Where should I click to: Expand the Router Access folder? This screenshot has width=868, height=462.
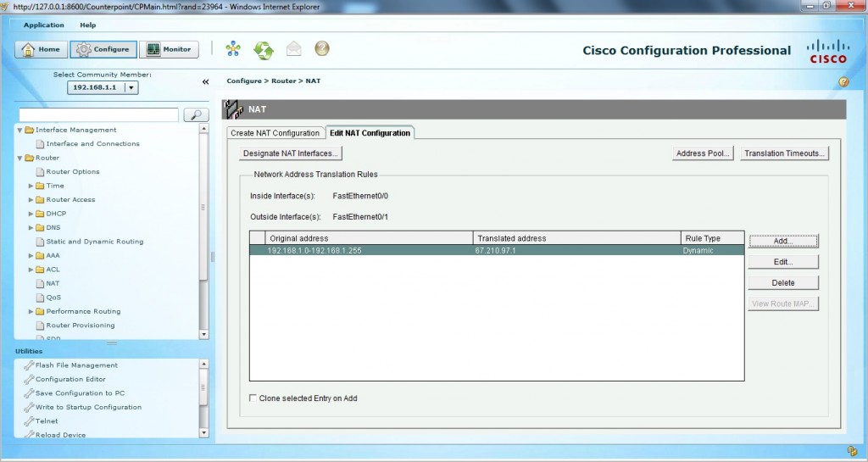click(x=31, y=200)
